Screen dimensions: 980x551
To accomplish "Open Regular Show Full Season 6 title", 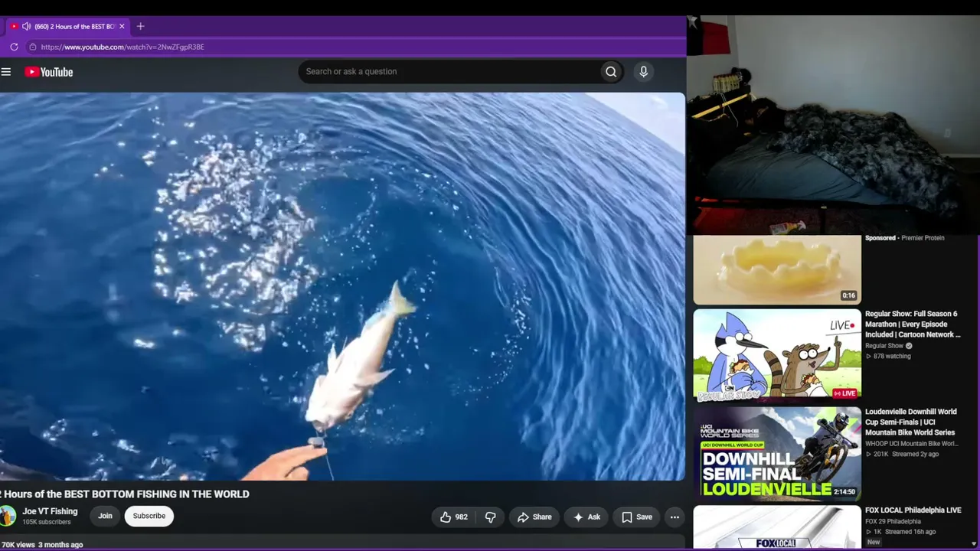I will [912, 324].
